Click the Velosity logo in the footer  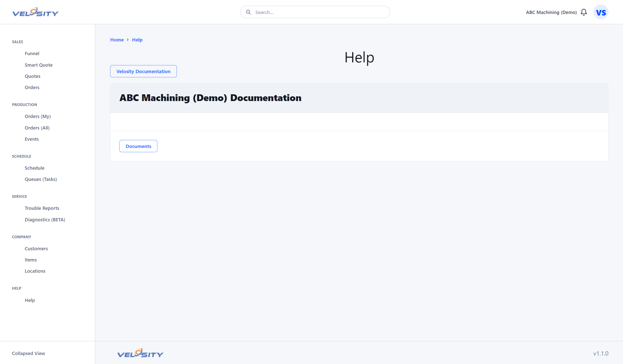click(140, 353)
